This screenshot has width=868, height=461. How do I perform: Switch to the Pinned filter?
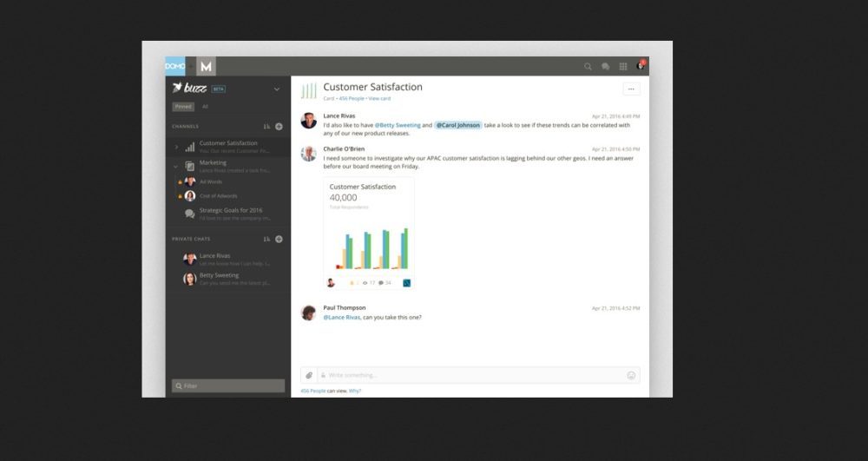tap(183, 107)
